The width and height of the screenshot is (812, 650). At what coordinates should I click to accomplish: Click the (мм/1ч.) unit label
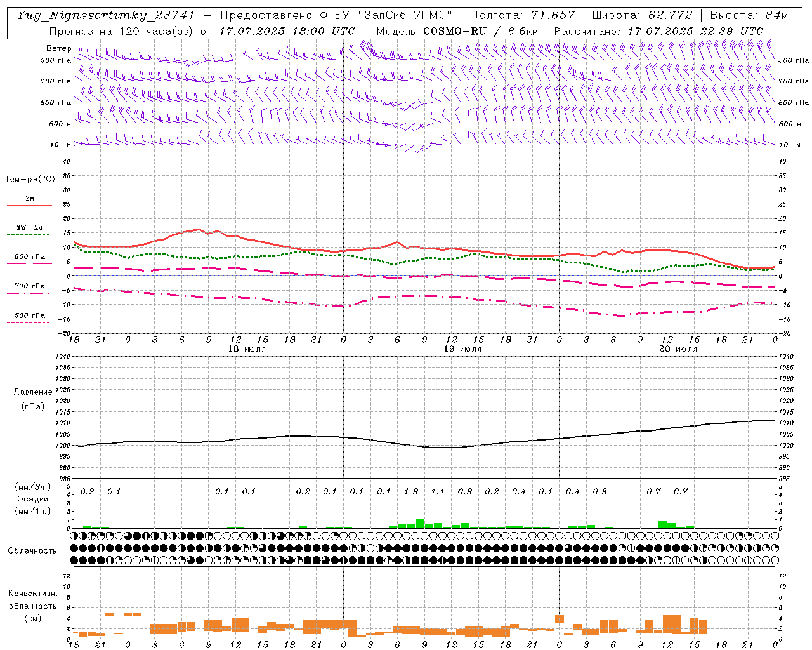pyautogui.click(x=32, y=511)
